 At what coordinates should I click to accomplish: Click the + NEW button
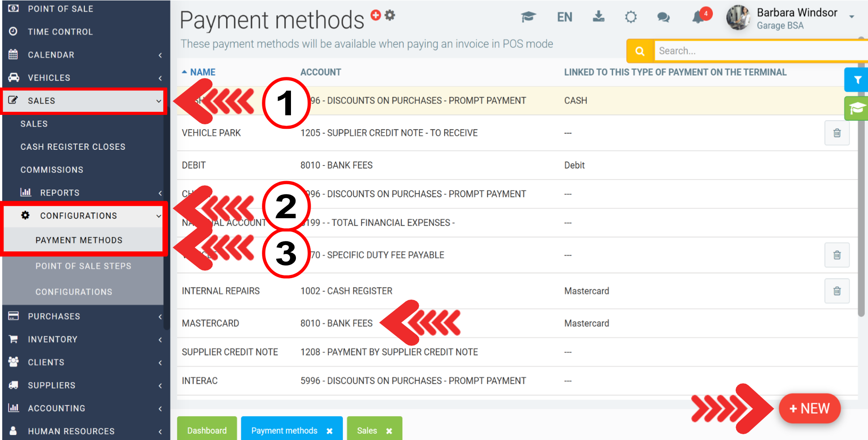(809, 408)
